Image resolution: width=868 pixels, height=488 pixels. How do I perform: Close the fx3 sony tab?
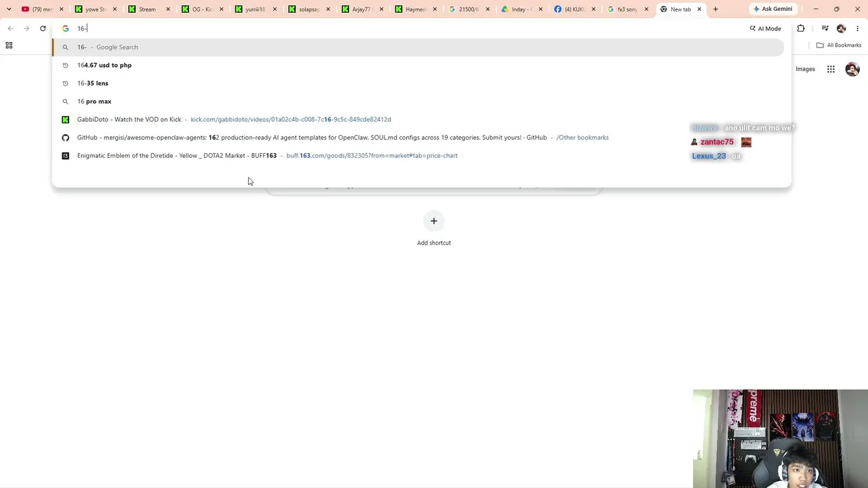tap(646, 9)
